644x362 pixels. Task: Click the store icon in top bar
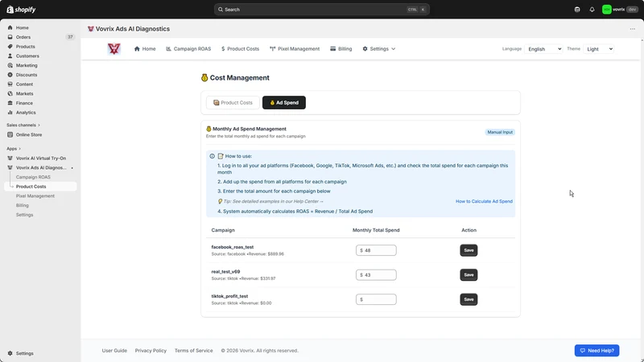click(577, 10)
